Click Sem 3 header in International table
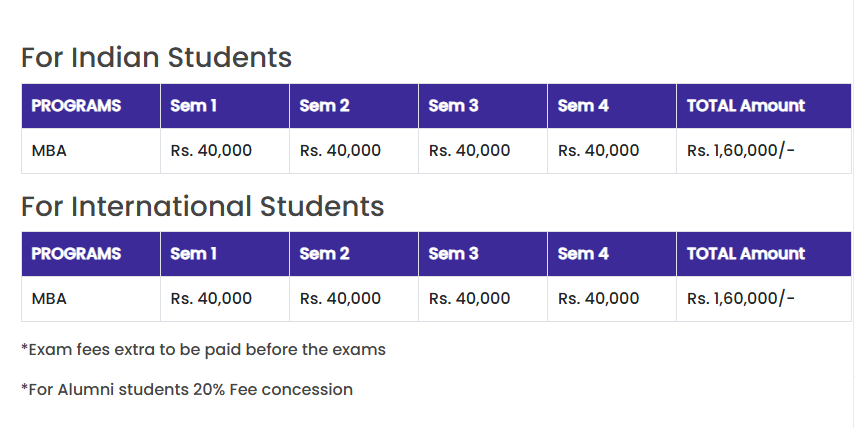The image size is (857, 428). 453,254
